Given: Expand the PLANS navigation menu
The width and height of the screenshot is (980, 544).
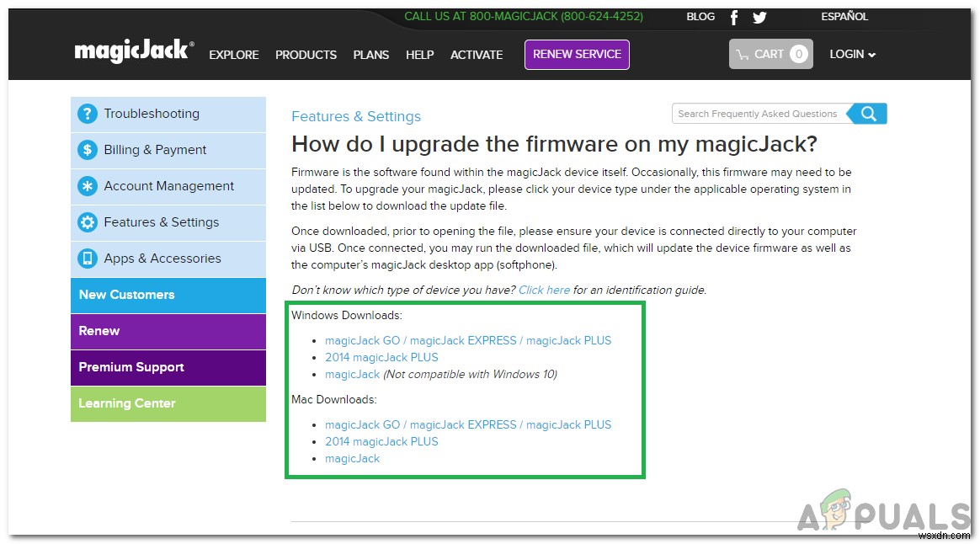Looking at the screenshot, I should [x=371, y=55].
